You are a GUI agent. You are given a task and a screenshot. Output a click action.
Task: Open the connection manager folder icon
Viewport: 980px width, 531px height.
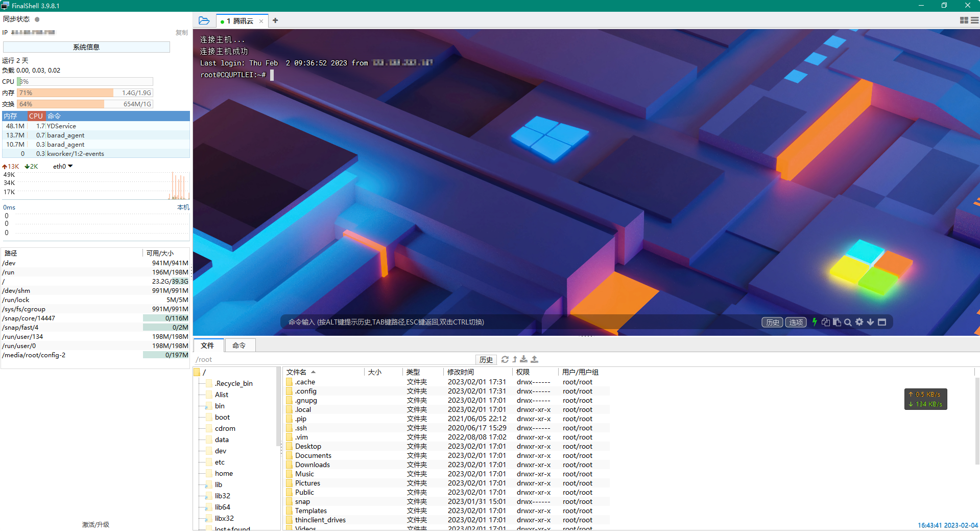pyautogui.click(x=204, y=20)
